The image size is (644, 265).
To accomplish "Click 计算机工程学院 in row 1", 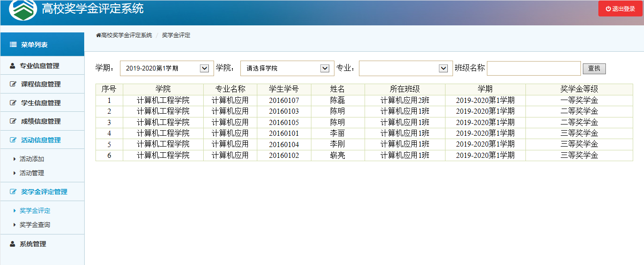I will coord(163,101).
